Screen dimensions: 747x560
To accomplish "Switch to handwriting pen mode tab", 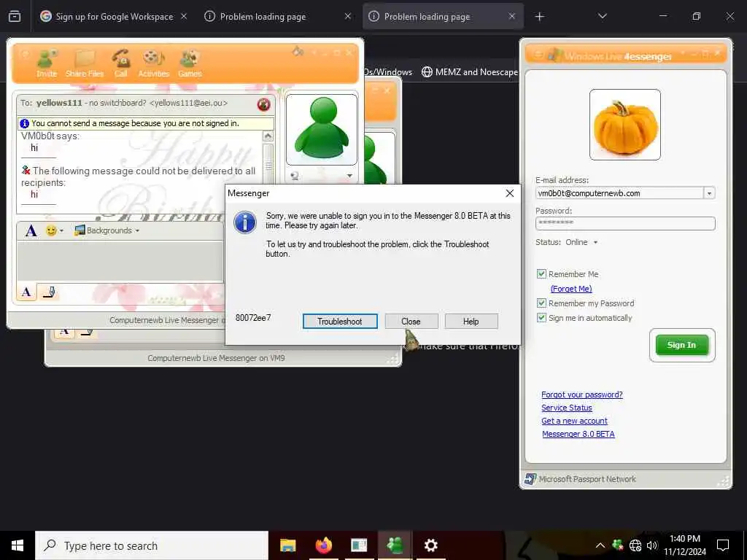I will 49,292.
